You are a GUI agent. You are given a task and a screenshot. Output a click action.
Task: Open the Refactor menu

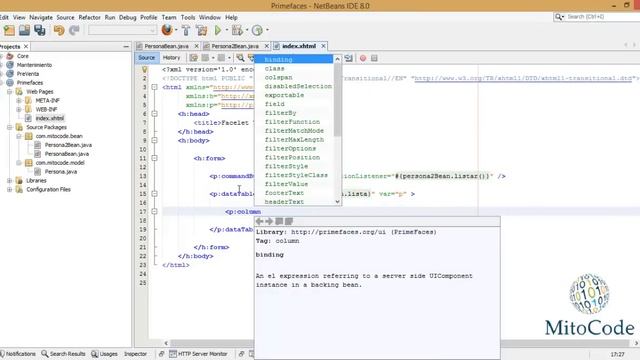[89, 18]
